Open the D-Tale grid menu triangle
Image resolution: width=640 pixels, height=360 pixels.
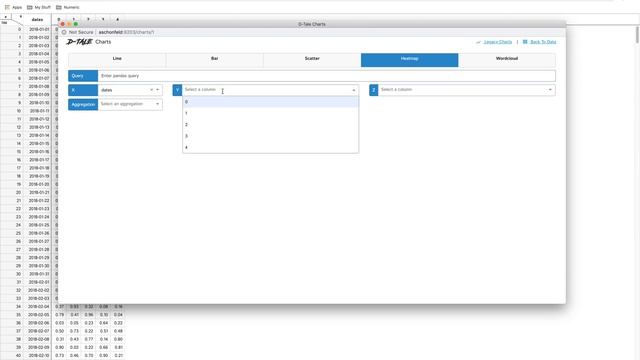tap(6, 17)
